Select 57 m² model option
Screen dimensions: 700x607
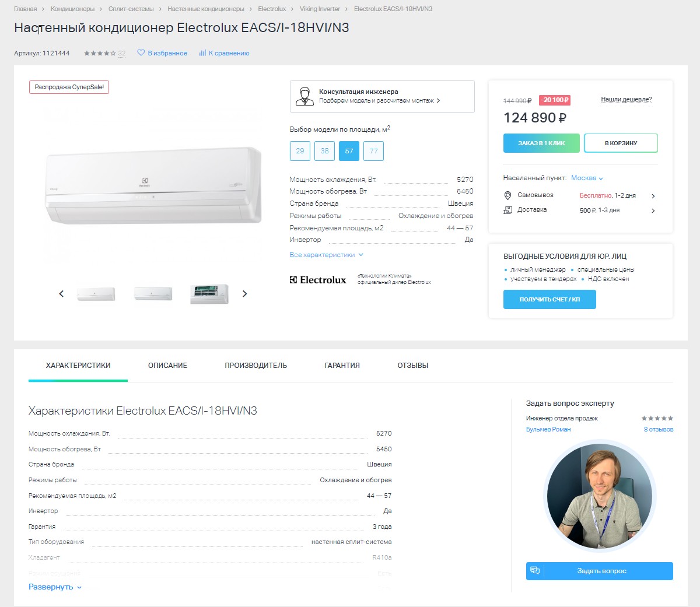[349, 151]
